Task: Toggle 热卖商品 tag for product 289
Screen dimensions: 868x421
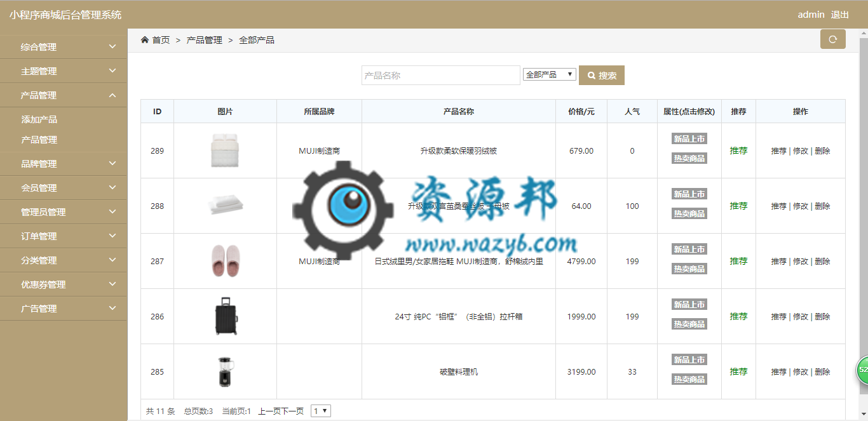Action: [689, 159]
